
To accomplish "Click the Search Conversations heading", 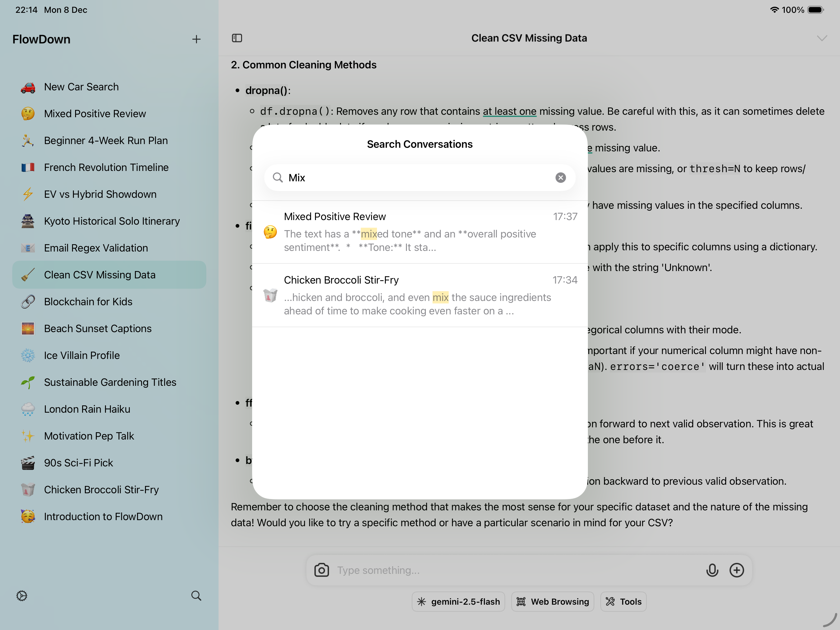I will coord(420,144).
